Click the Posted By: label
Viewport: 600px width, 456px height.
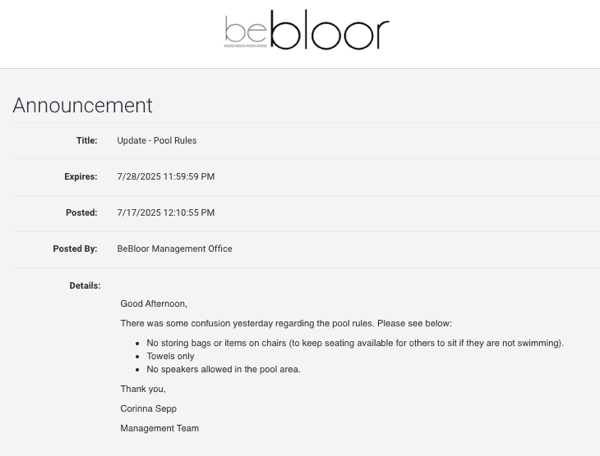(x=75, y=249)
